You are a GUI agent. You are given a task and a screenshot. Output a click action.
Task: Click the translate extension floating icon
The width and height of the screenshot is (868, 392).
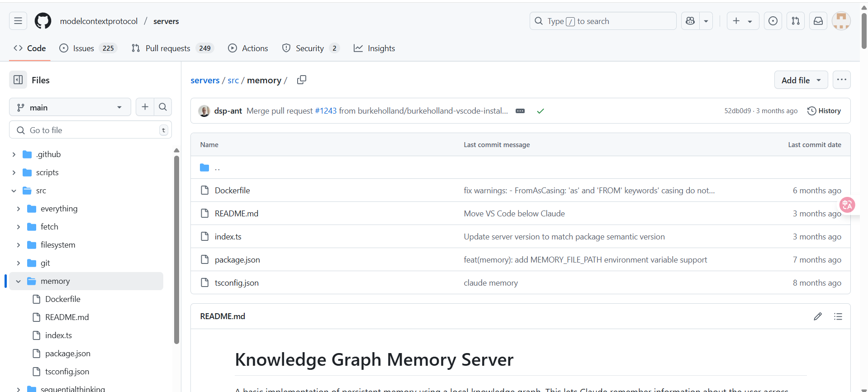(x=847, y=205)
